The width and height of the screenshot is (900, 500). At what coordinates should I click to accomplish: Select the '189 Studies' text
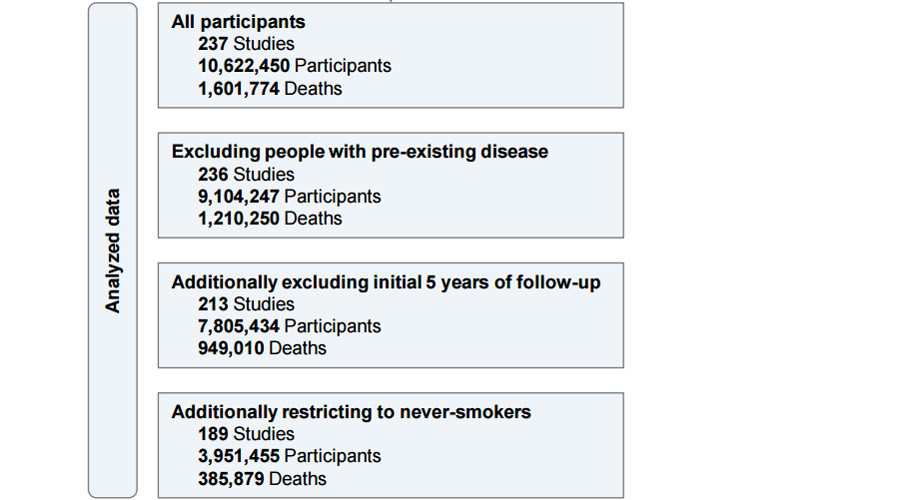pyautogui.click(x=246, y=433)
